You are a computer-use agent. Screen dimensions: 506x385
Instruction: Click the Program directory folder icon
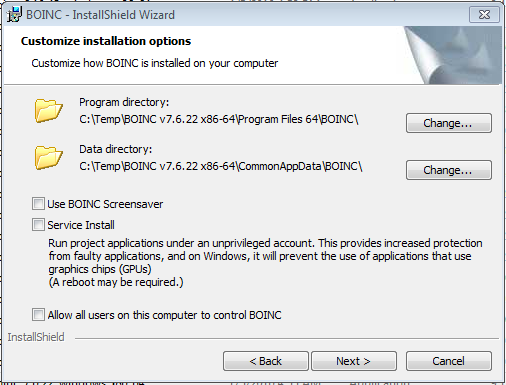click(x=48, y=111)
